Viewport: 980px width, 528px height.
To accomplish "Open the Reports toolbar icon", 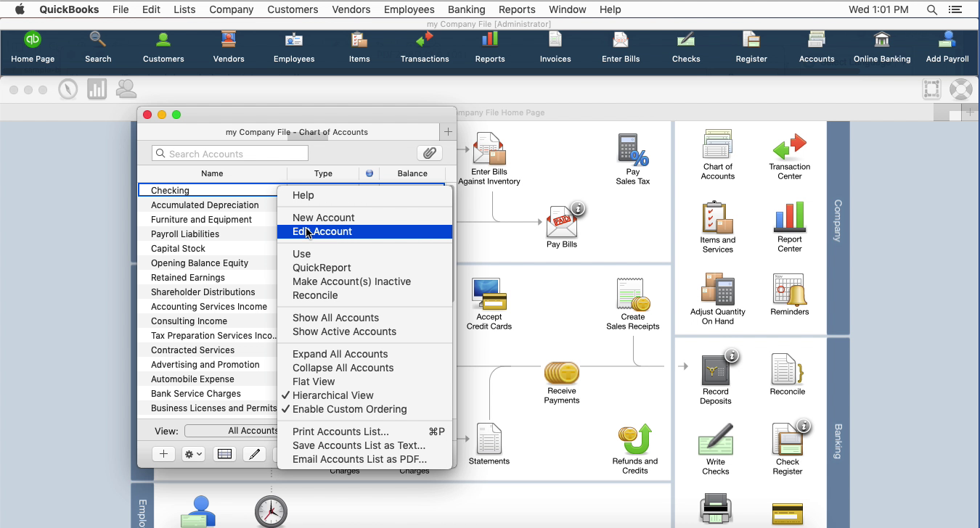I will [490, 48].
